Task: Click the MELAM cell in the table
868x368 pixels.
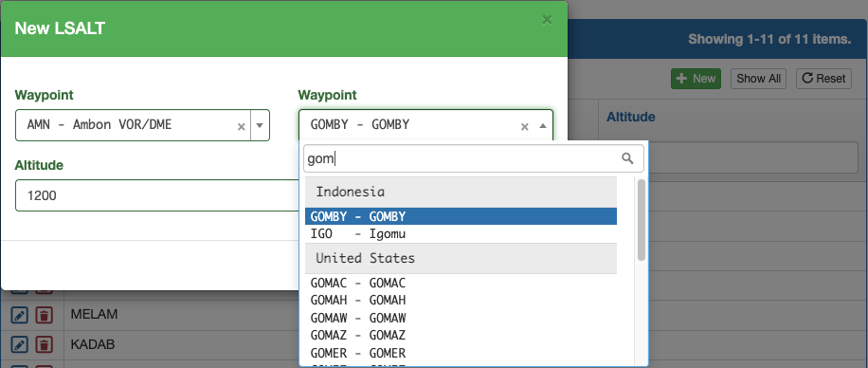Action: pos(94,315)
